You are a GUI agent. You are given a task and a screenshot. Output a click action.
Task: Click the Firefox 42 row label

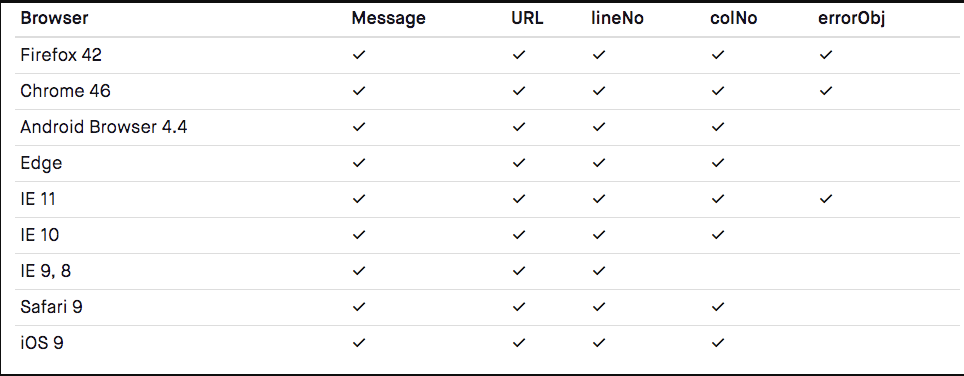(61, 55)
